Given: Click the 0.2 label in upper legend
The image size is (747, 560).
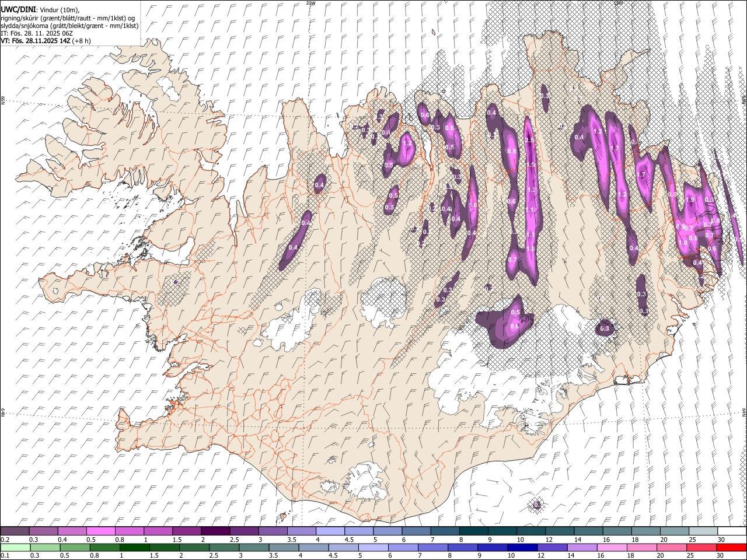Looking at the screenshot, I should pos(5,540).
